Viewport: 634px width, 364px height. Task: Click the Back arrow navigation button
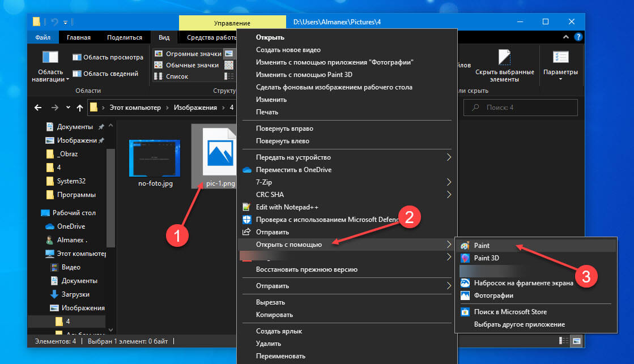pos(38,108)
